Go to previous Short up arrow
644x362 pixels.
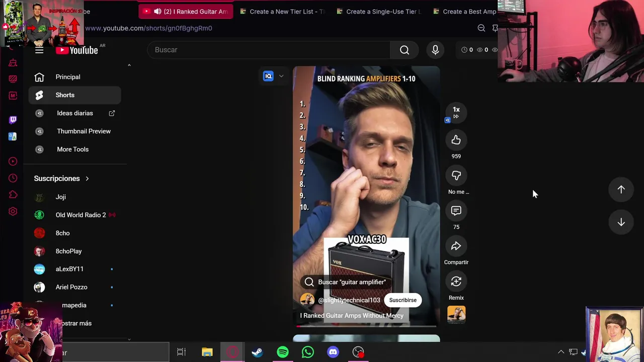coord(621,190)
